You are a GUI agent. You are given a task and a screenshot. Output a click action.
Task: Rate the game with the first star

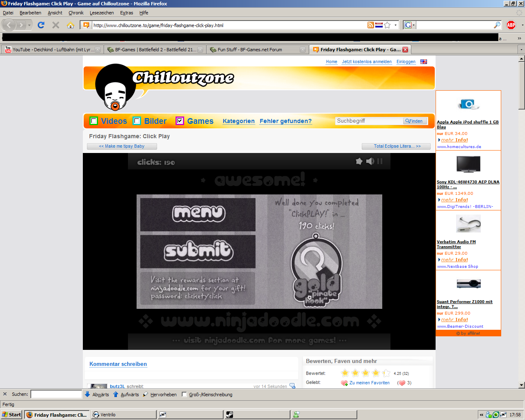pos(345,373)
